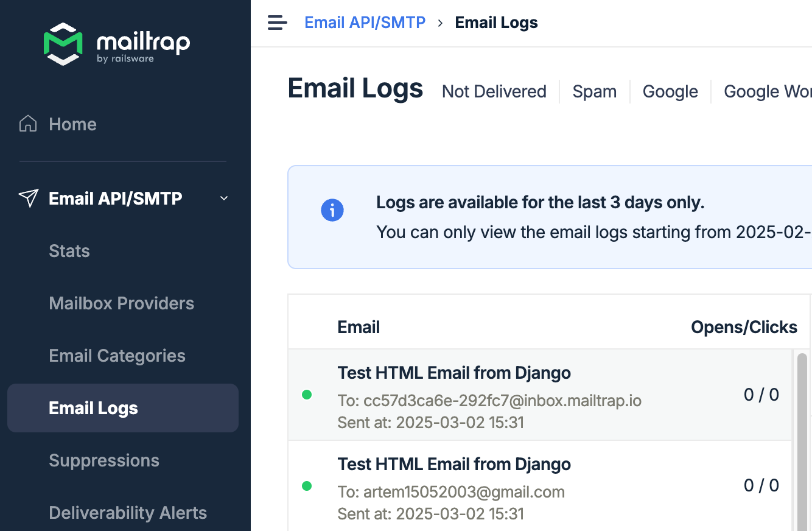
Task: Click green status dot of artem15052003@gmail.com email
Action: pyautogui.click(x=307, y=486)
